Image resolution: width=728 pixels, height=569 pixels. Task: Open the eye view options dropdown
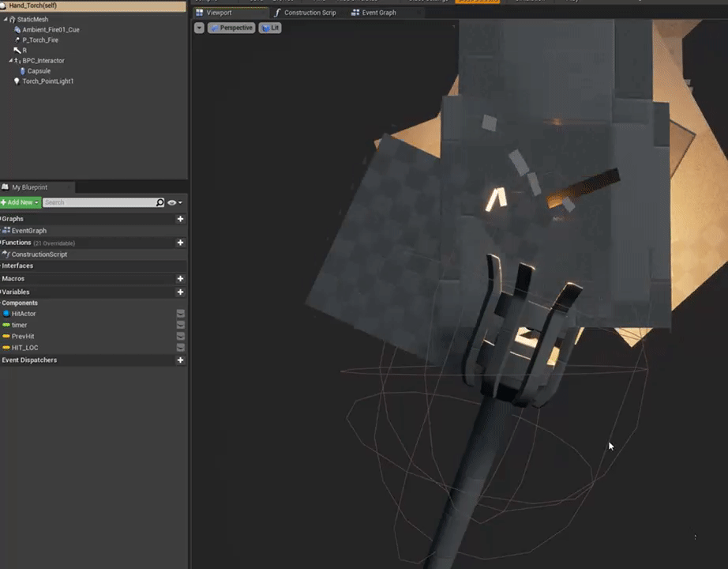coord(174,203)
